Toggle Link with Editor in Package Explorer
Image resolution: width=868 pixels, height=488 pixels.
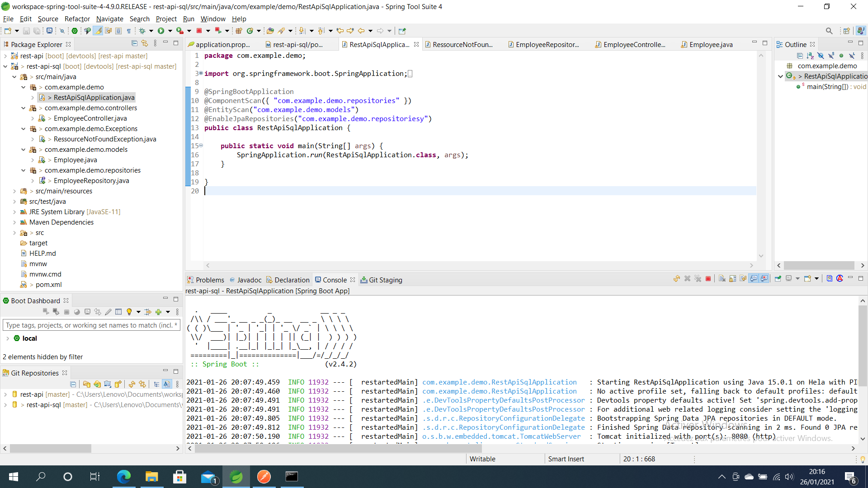tap(145, 43)
